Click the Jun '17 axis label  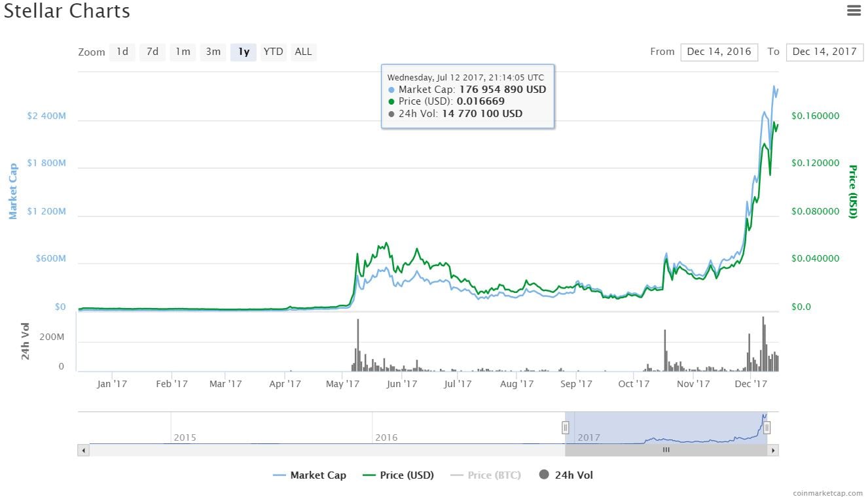[402, 384]
